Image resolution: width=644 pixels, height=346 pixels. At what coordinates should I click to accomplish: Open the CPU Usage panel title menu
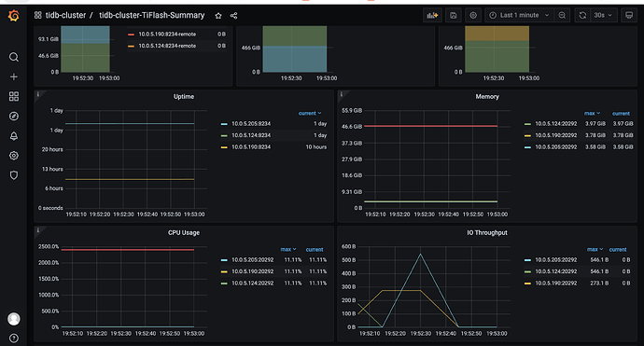click(184, 233)
